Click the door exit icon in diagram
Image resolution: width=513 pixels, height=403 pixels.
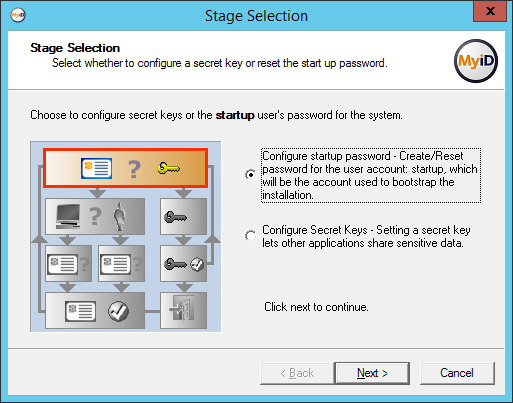(x=184, y=310)
